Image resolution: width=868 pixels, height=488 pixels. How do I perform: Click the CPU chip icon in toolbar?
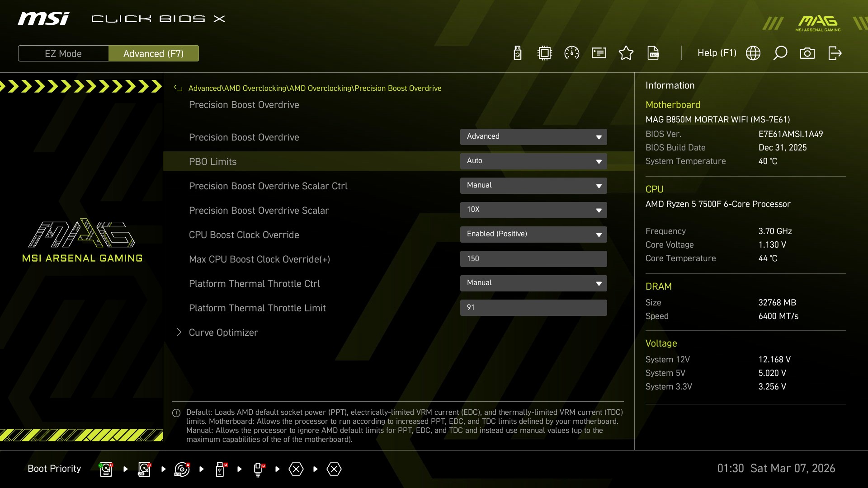(x=545, y=53)
